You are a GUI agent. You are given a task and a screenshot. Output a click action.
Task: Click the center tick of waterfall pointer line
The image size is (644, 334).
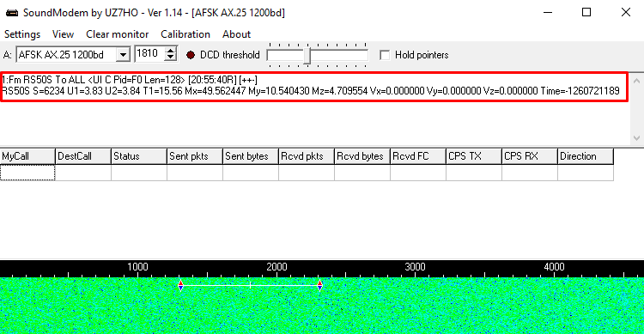click(251, 285)
